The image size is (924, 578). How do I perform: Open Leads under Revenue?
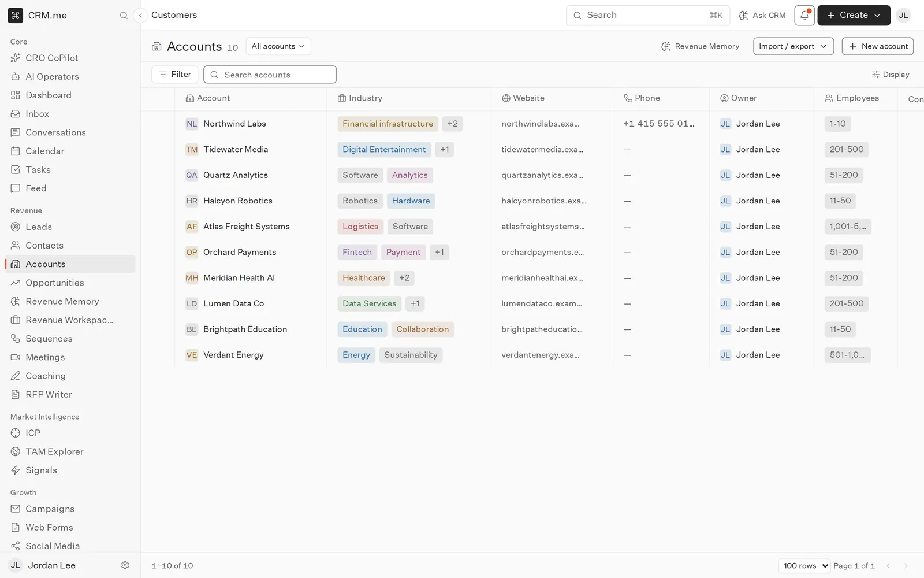coord(70,227)
